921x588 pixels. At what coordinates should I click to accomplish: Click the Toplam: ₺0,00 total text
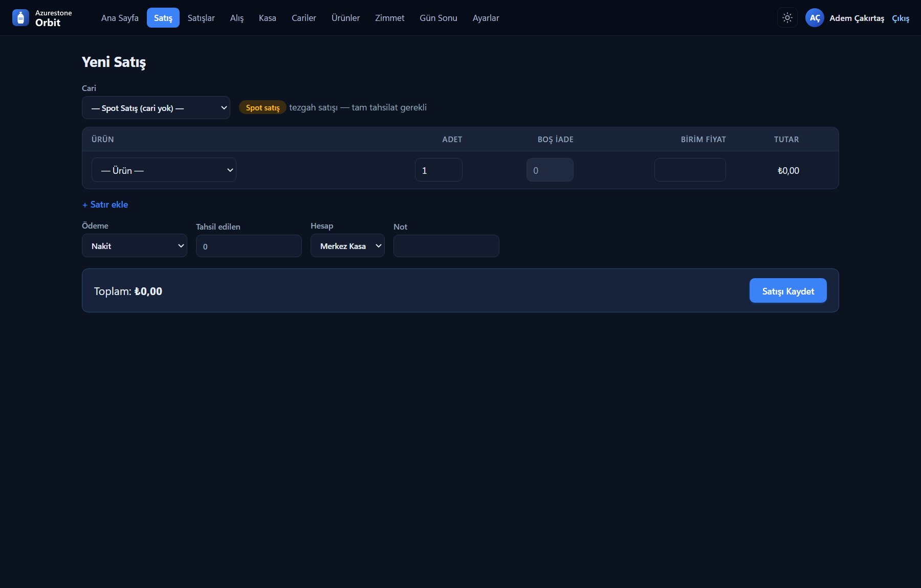[x=128, y=291]
